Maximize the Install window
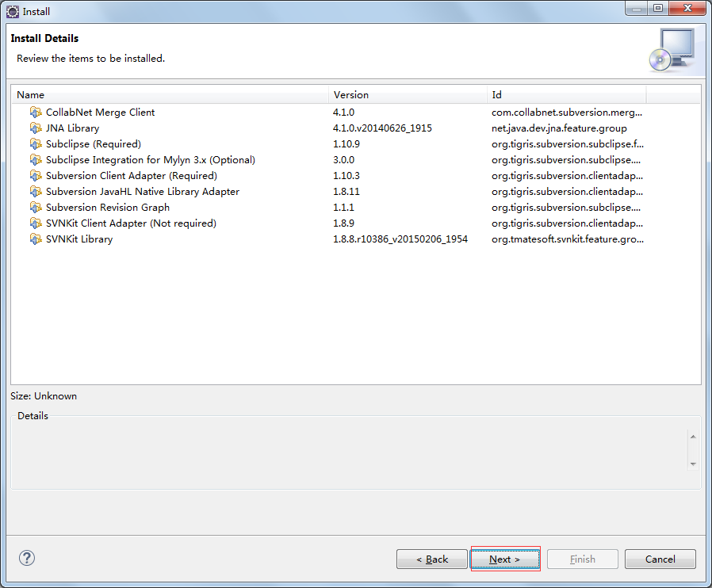 (x=658, y=9)
